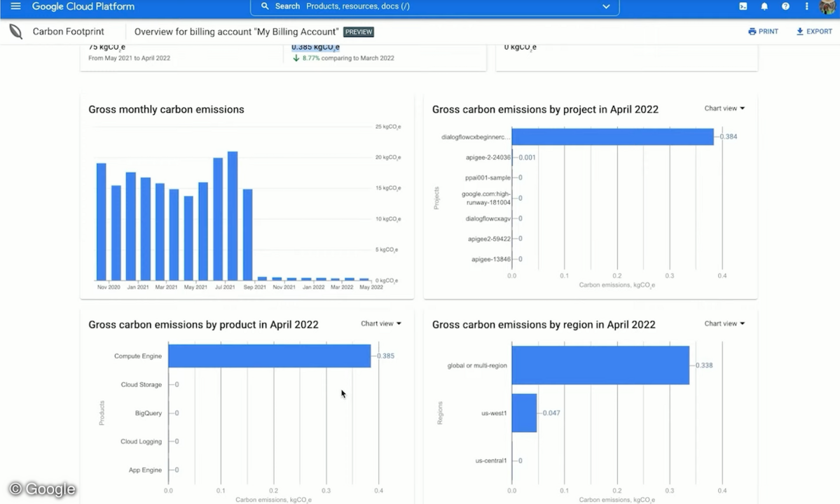Click the 'ppai001-sample' project label
The image size is (840, 504).
(488, 178)
